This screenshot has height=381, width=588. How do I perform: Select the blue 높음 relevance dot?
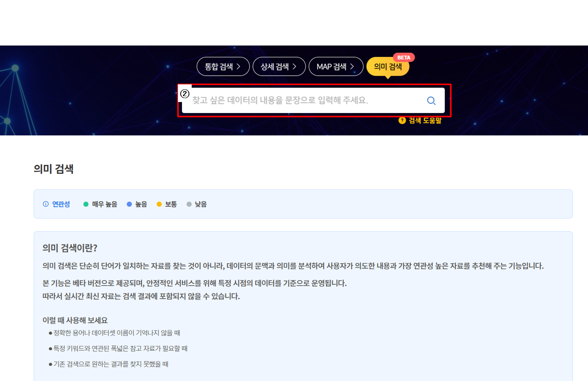pyautogui.click(x=129, y=204)
